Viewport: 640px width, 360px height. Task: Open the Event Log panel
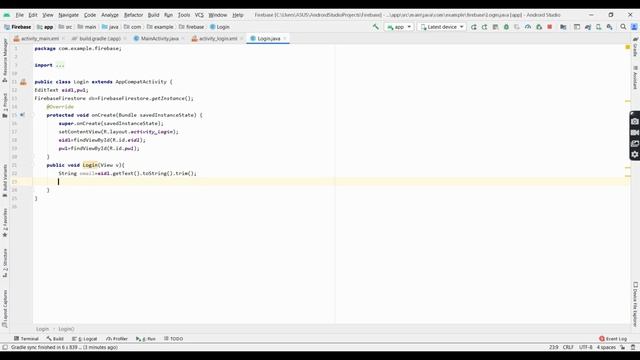tap(613, 339)
